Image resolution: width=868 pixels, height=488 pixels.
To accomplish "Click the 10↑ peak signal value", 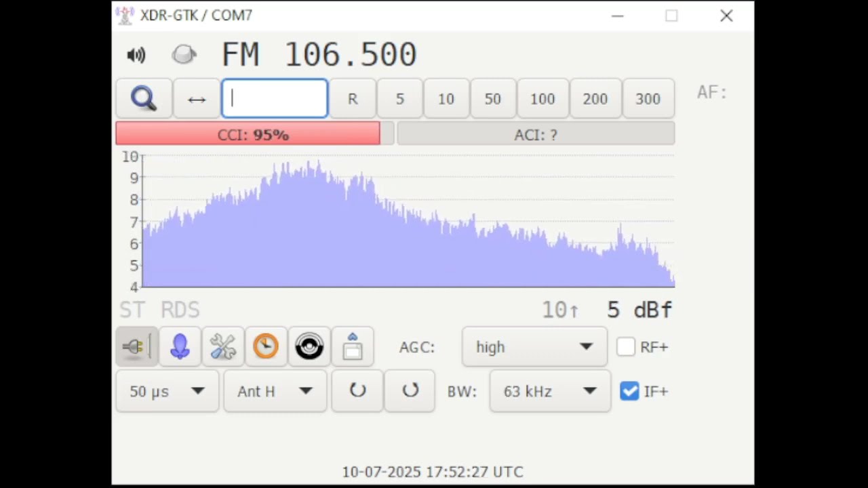I will pyautogui.click(x=560, y=310).
